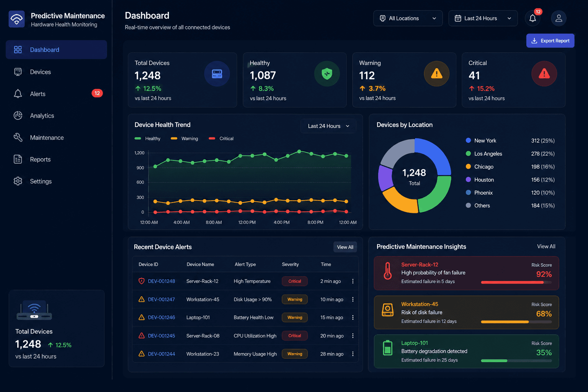The width and height of the screenshot is (588, 392).
Task: Open Alerts menu item with 12 badge
Action: click(x=56, y=94)
